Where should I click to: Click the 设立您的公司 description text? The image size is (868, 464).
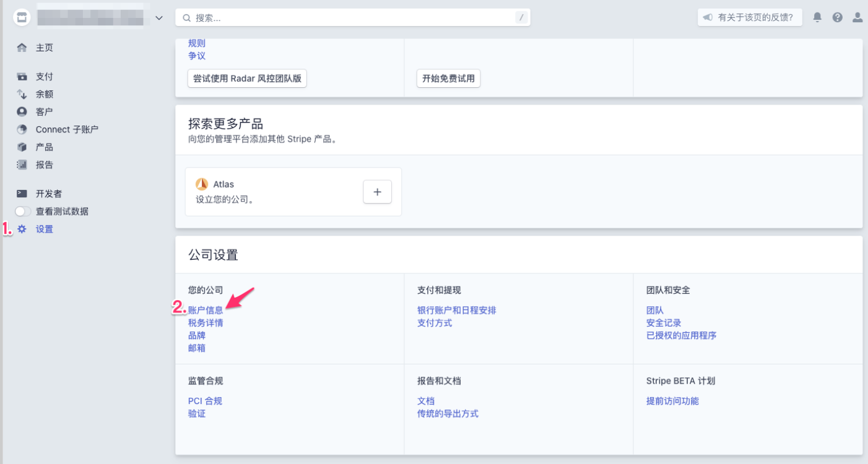pyautogui.click(x=225, y=200)
